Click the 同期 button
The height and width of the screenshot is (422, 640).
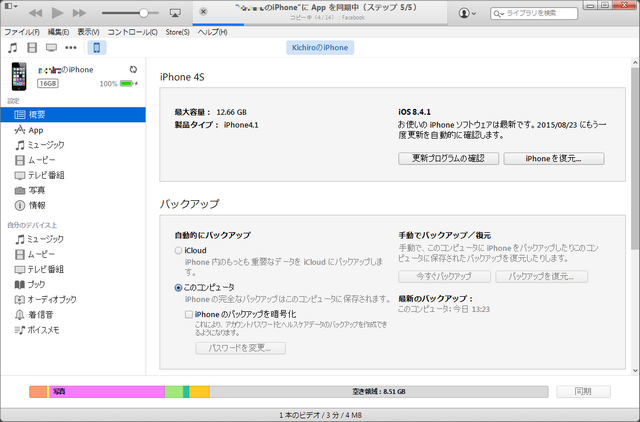[x=583, y=391]
